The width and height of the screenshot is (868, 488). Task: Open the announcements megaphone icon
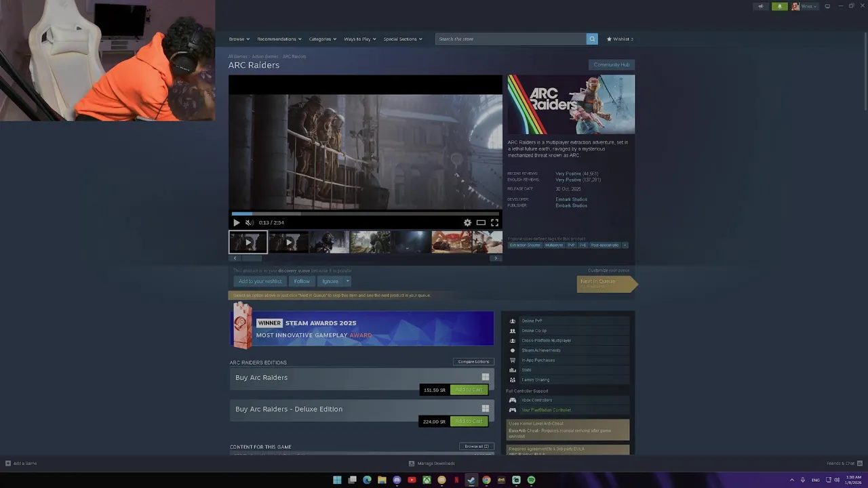click(760, 6)
